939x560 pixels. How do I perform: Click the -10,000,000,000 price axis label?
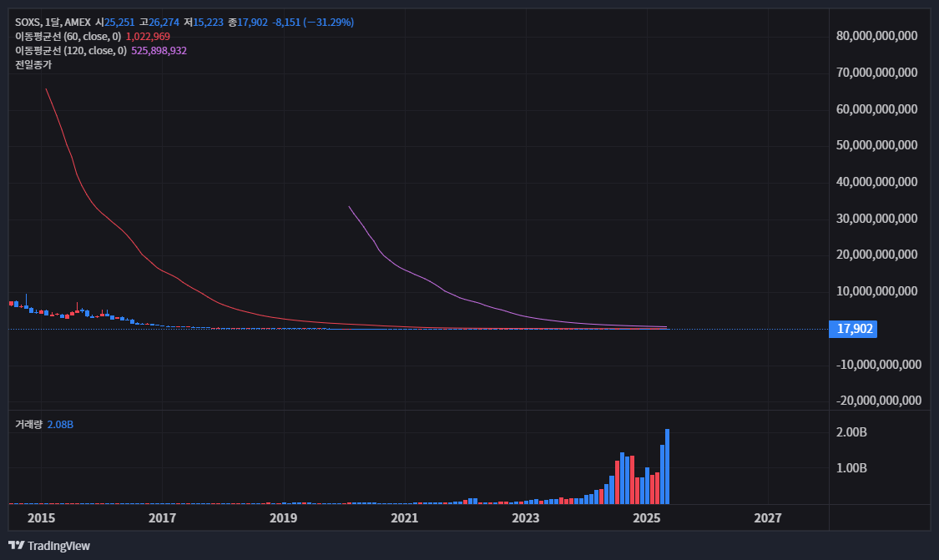click(x=879, y=365)
